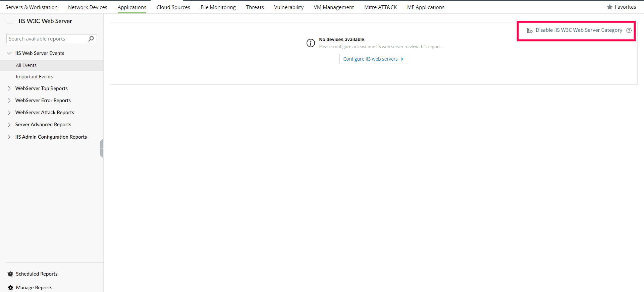
Task: Click the Disable category icon
Action: (530, 30)
